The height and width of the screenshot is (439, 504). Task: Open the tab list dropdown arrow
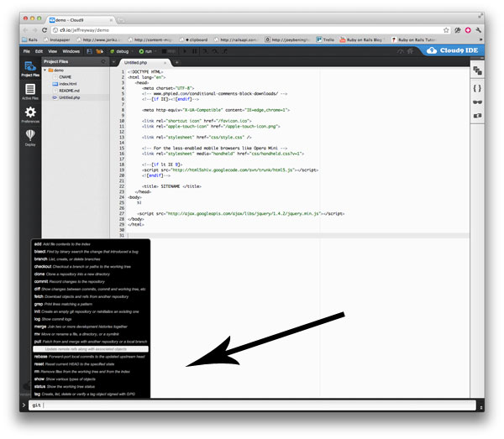[x=113, y=61]
